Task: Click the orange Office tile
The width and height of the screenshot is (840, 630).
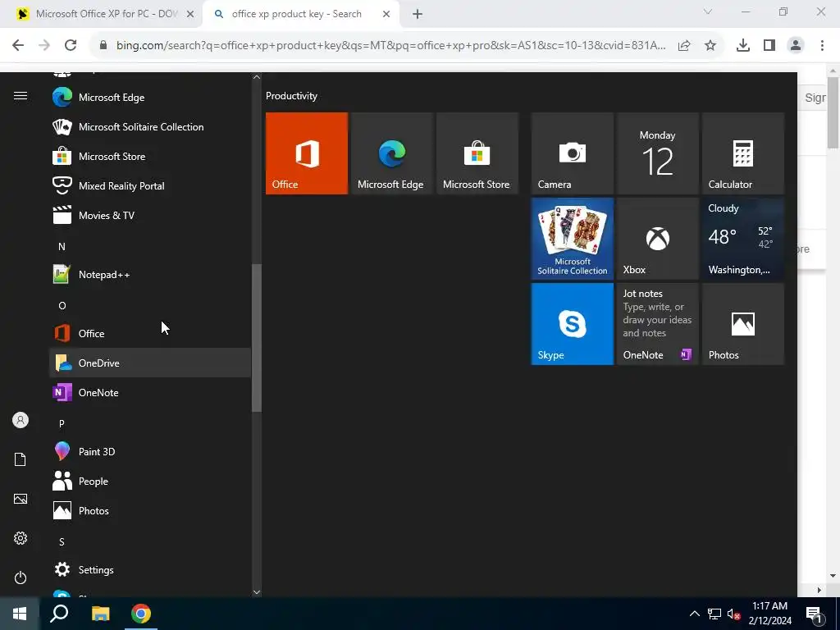Action: click(x=307, y=153)
